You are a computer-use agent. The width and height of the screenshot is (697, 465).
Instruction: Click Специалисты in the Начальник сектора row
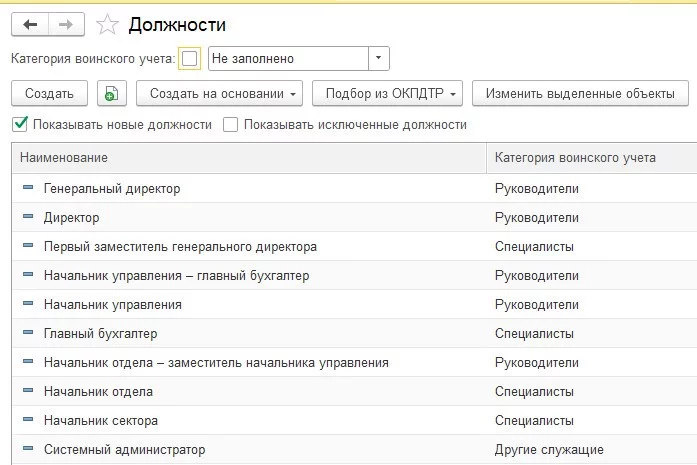(x=534, y=421)
